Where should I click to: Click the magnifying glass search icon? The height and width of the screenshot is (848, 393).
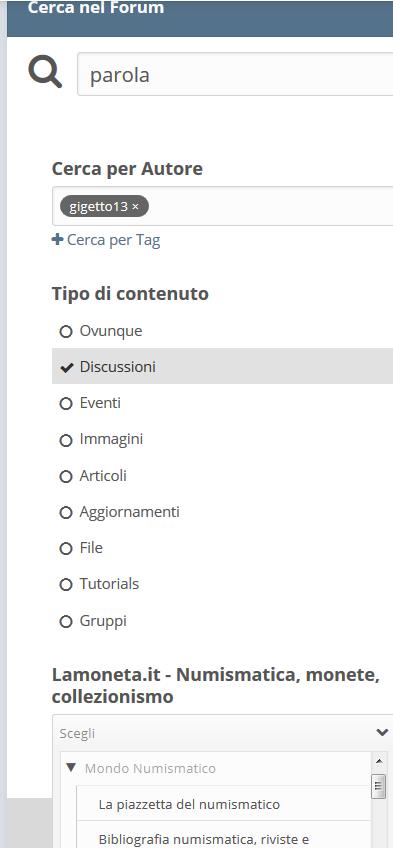pos(45,74)
